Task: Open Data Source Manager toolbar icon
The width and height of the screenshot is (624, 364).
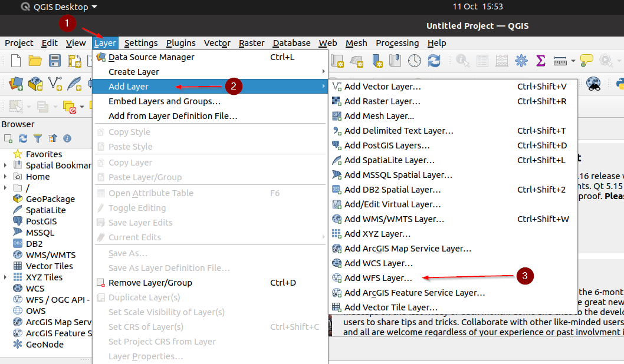Action: tap(16, 84)
